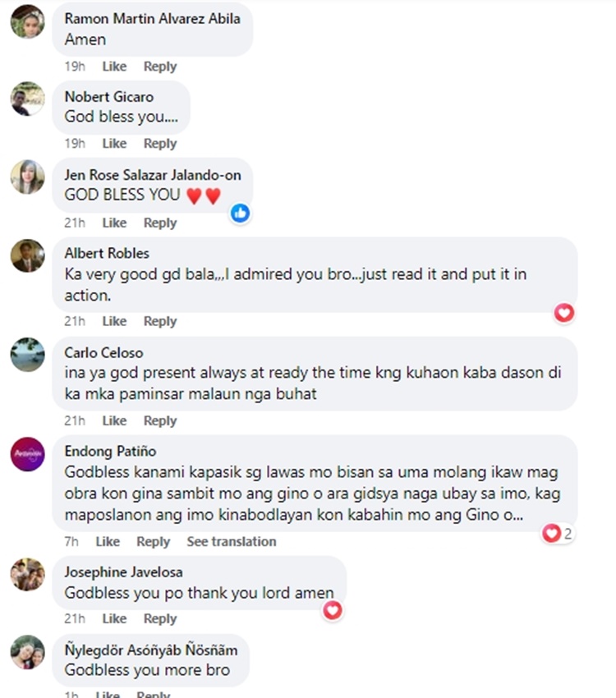Open Ramon Martin Alvarez Abila's profile picture
This screenshot has width=616, height=698.
point(28,22)
